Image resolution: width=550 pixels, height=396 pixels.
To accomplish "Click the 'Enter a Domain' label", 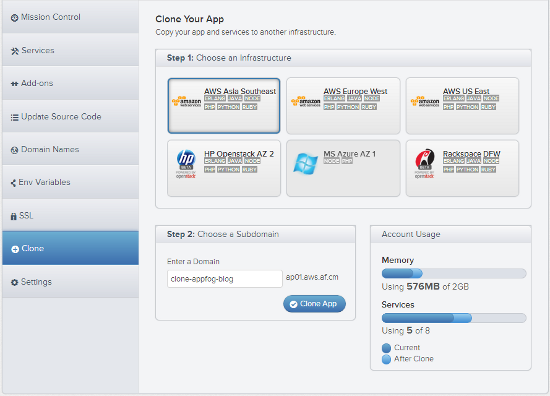I will (x=193, y=262).
